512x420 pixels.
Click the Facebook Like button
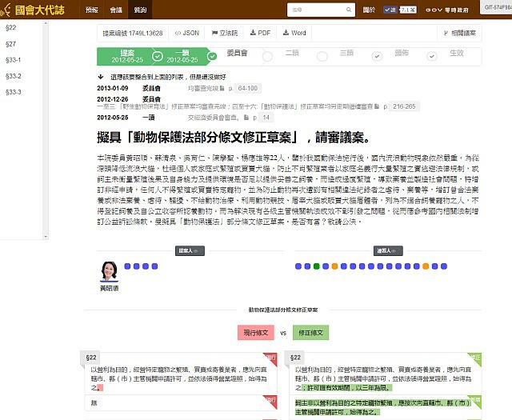(390, 10)
